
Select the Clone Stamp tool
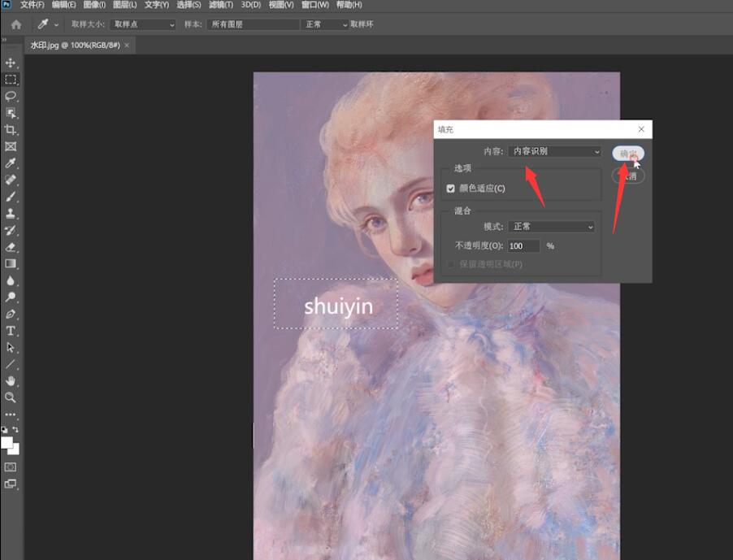coord(11,214)
